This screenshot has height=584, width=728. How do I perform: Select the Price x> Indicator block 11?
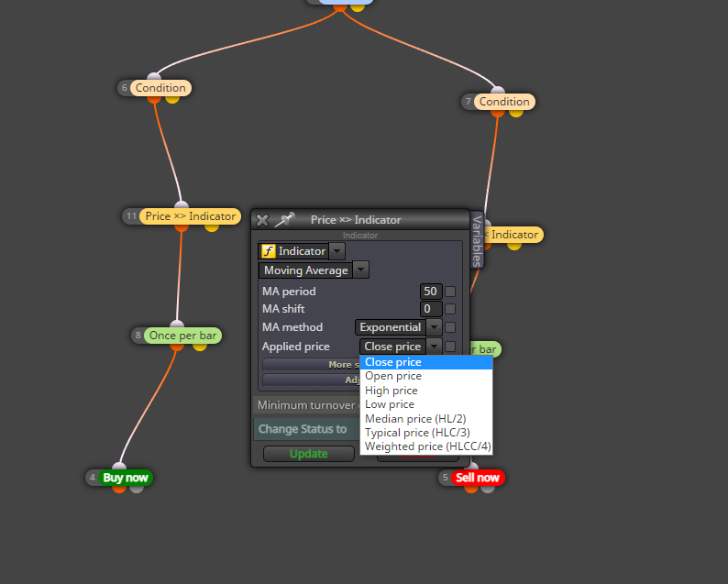191,216
